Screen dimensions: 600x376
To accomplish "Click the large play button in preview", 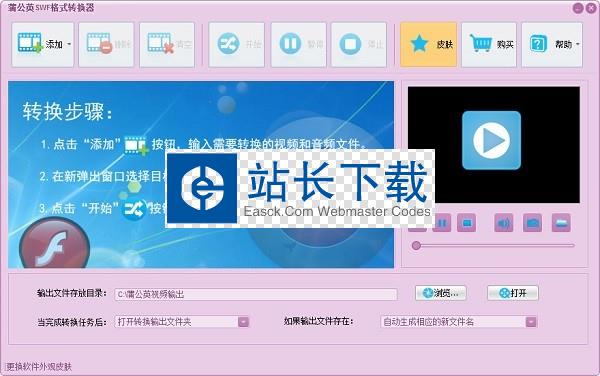I will coord(491,140).
